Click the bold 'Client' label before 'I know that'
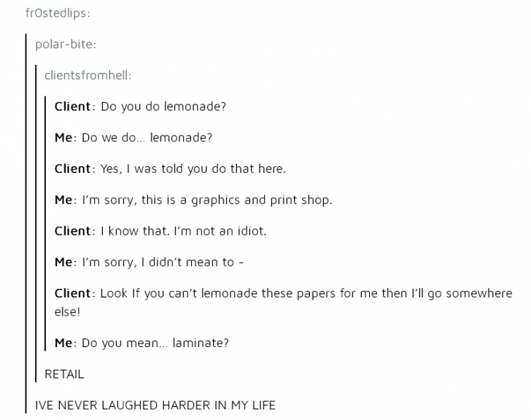Screen dimensions: 531x420 (x=73, y=232)
